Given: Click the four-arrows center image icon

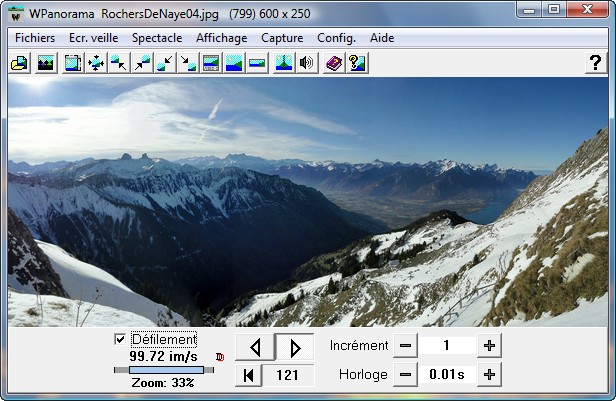Looking at the screenshot, I should (96, 63).
